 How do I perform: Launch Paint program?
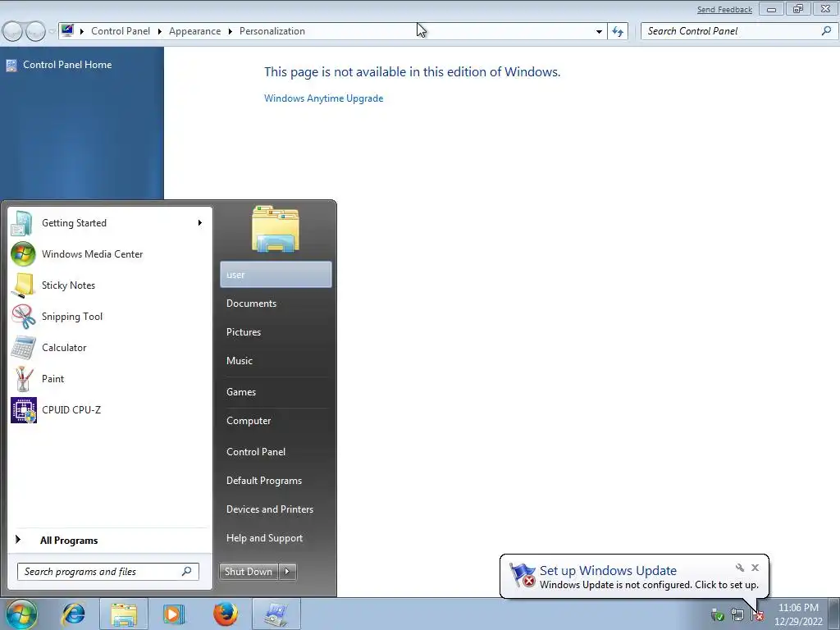coord(109,378)
